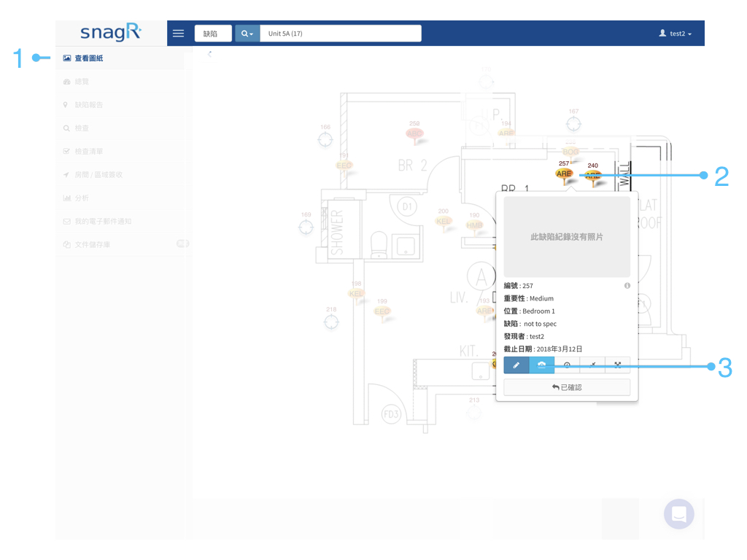The width and height of the screenshot is (747, 560).
Task: Click the text 缺陷 : not to spec
Action: 530,324
